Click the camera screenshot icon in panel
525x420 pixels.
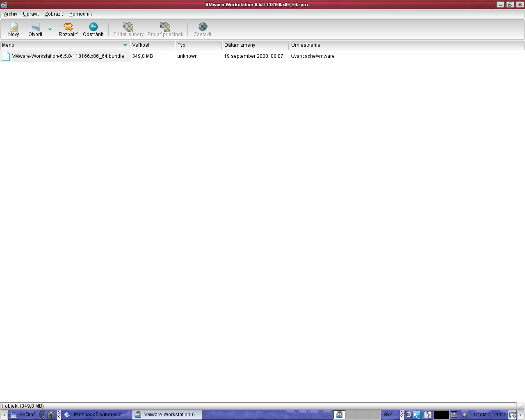click(51, 415)
